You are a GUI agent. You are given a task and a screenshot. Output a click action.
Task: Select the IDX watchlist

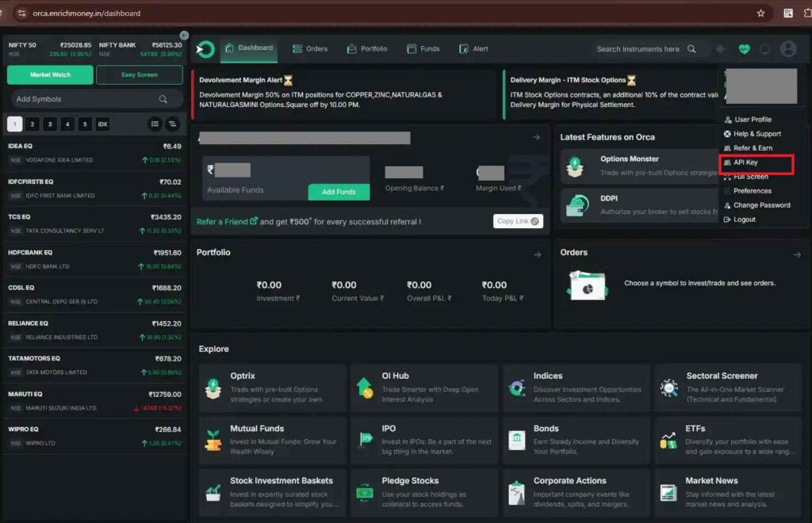pyautogui.click(x=102, y=124)
